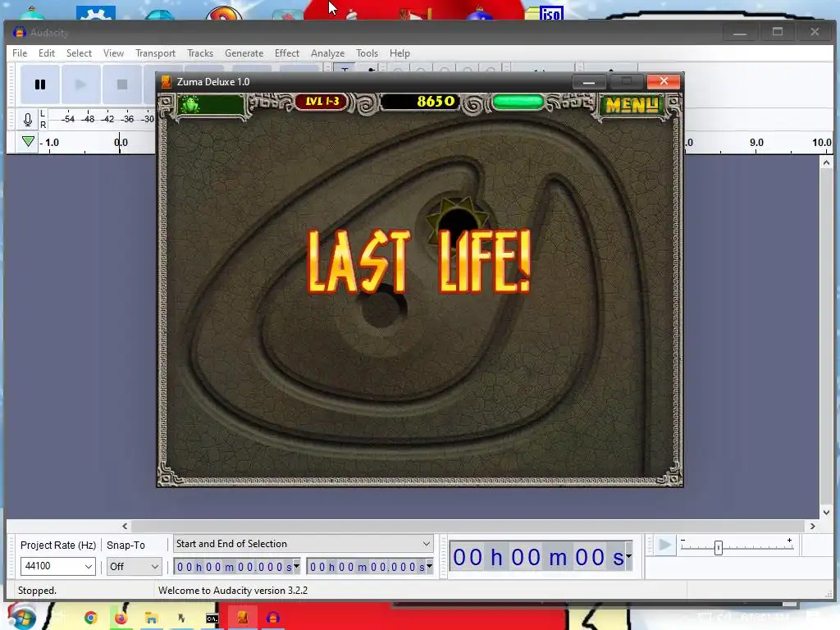Image resolution: width=840 pixels, height=630 pixels.
Task: Open the audio position format dropdown arrow
Action: click(629, 557)
